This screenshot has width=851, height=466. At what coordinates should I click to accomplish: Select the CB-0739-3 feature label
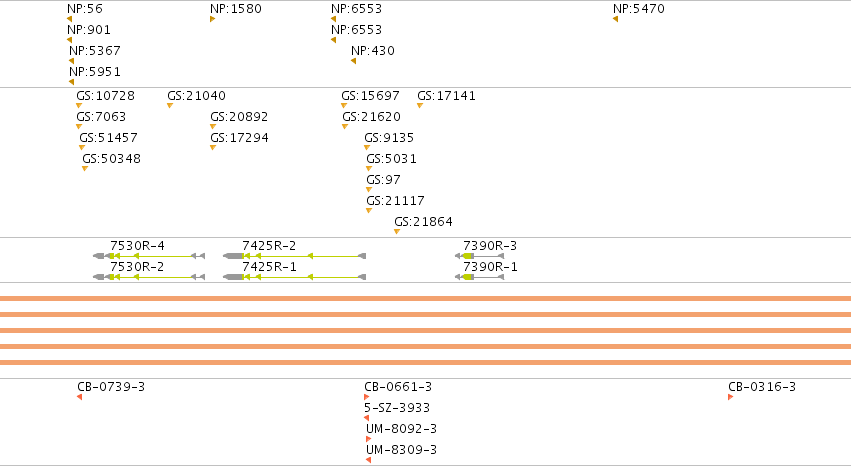(111, 387)
